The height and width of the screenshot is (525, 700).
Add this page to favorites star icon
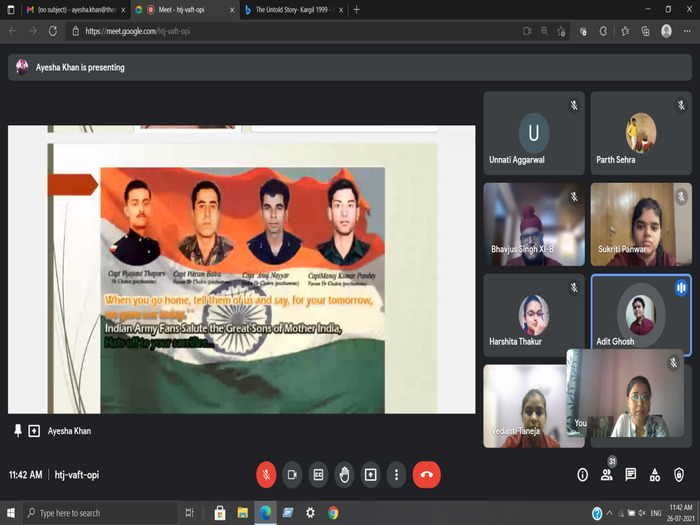561,31
